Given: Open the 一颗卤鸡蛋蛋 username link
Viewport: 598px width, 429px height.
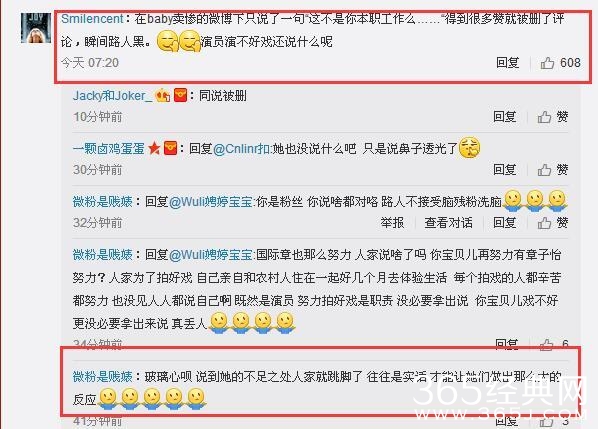Looking at the screenshot, I should point(108,148).
